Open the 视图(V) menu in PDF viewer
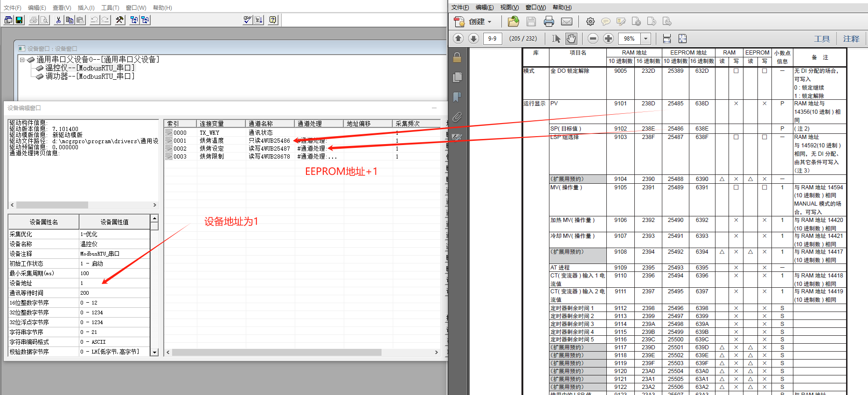This screenshot has height=395, width=868. click(509, 7)
